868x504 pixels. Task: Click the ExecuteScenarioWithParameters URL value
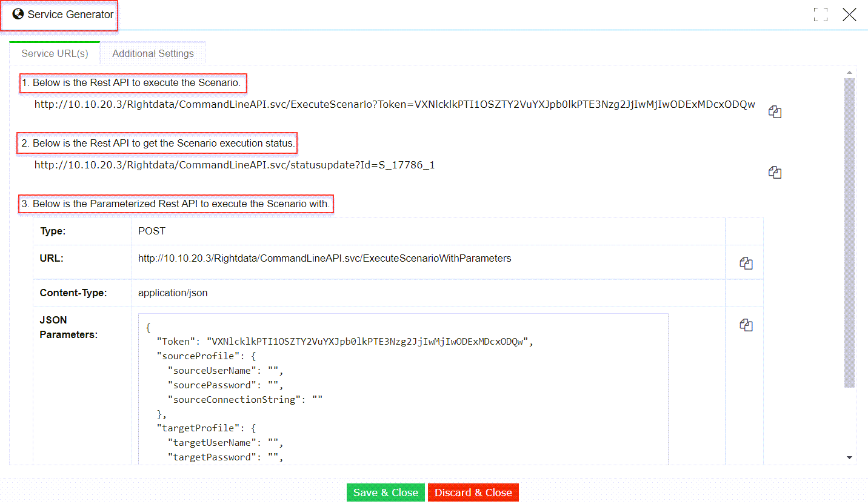click(x=325, y=258)
